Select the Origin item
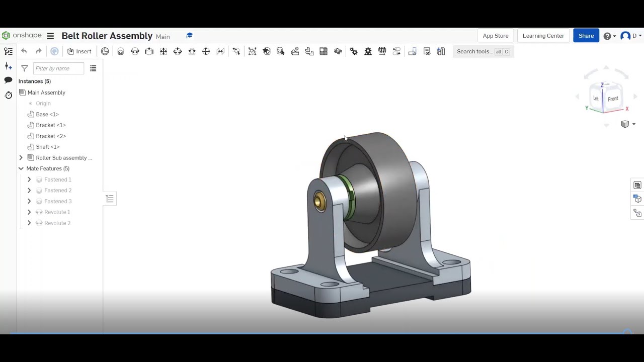This screenshot has height=362, width=644. click(43, 104)
